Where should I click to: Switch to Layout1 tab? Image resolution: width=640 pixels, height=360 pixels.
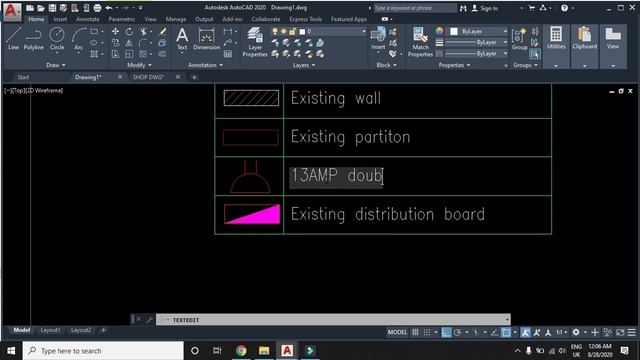tap(50, 330)
